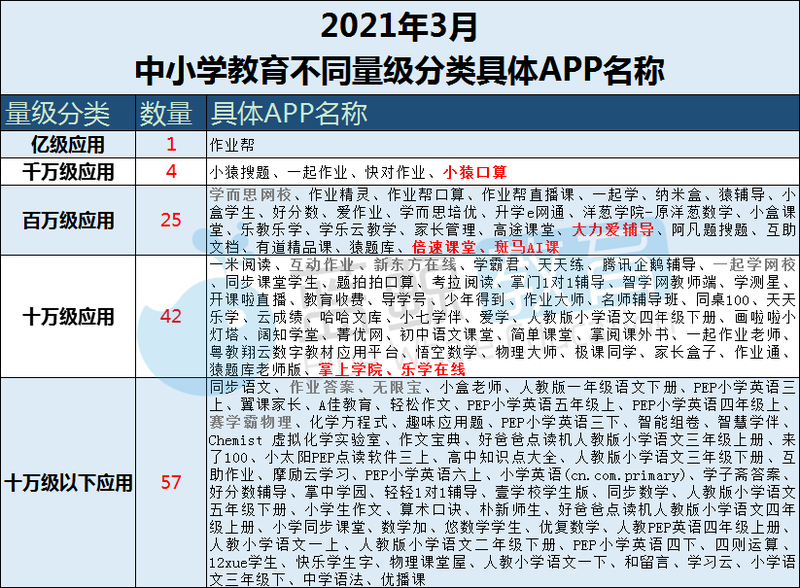This screenshot has width=800, height=588.
Task: Select the "数量" column header
Action: point(166,113)
